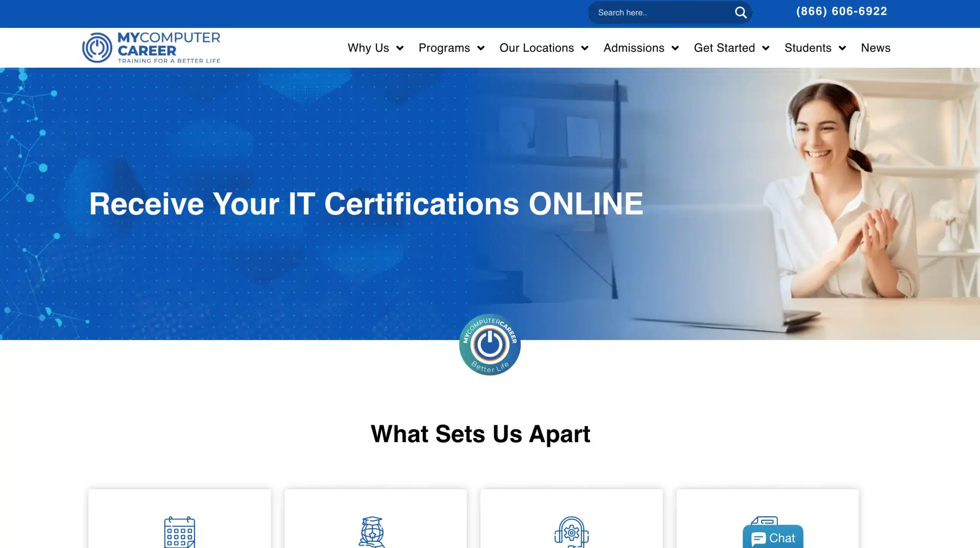Select the Programs nav menu label
Screen dimensions: 980x548
tap(444, 48)
